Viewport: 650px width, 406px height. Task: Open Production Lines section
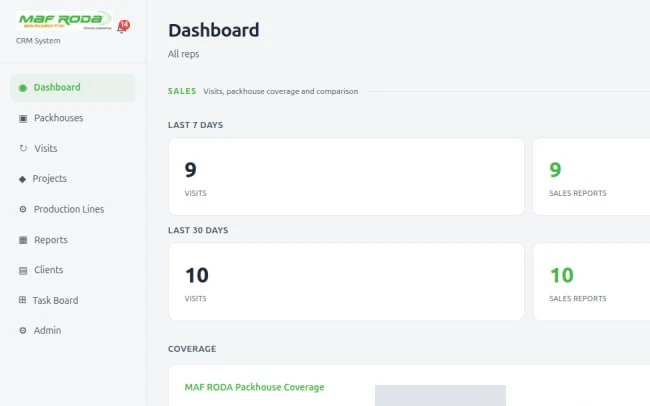[73, 209]
